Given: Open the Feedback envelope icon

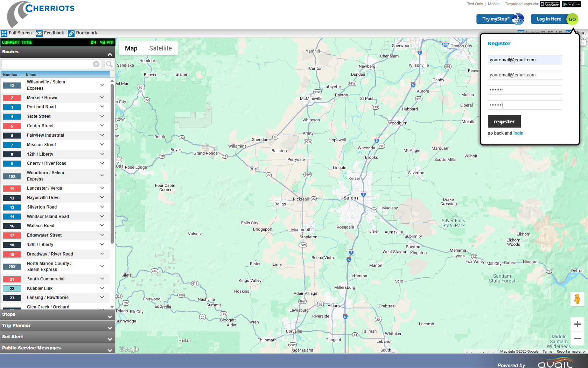Looking at the screenshot, I should click(x=39, y=33).
